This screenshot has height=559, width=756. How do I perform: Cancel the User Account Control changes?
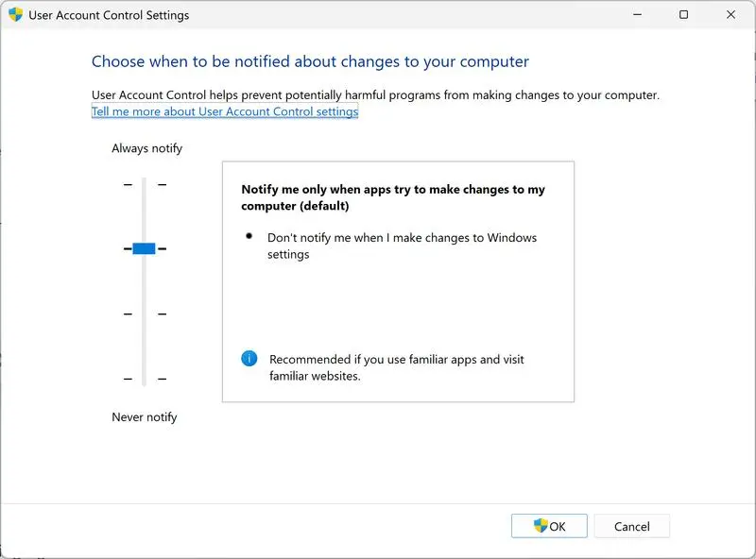pyautogui.click(x=631, y=526)
